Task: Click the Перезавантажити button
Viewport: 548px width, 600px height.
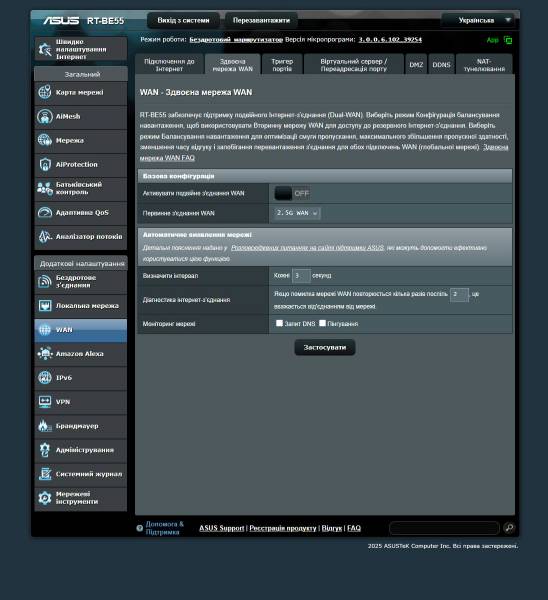Action: 261,20
